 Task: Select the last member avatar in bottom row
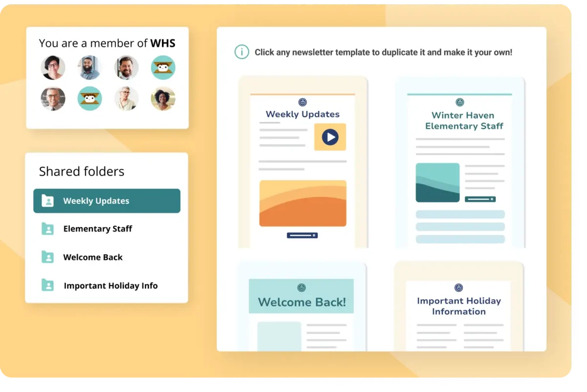point(163,99)
